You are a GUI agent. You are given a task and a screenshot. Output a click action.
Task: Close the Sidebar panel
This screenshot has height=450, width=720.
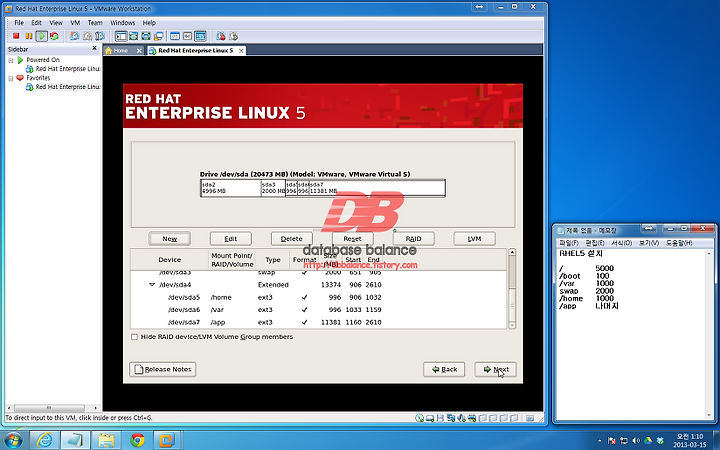[95, 48]
